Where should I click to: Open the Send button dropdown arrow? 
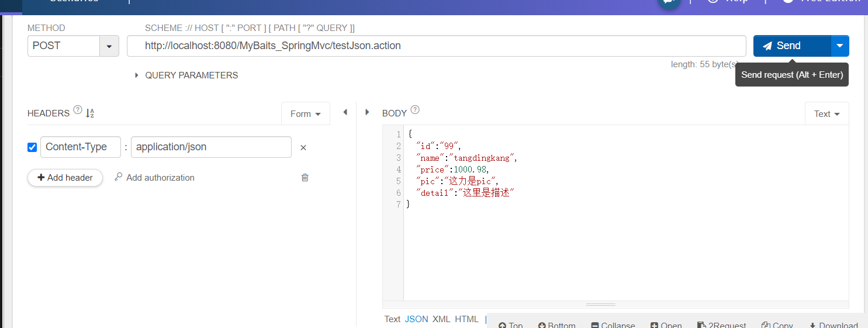[840, 46]
